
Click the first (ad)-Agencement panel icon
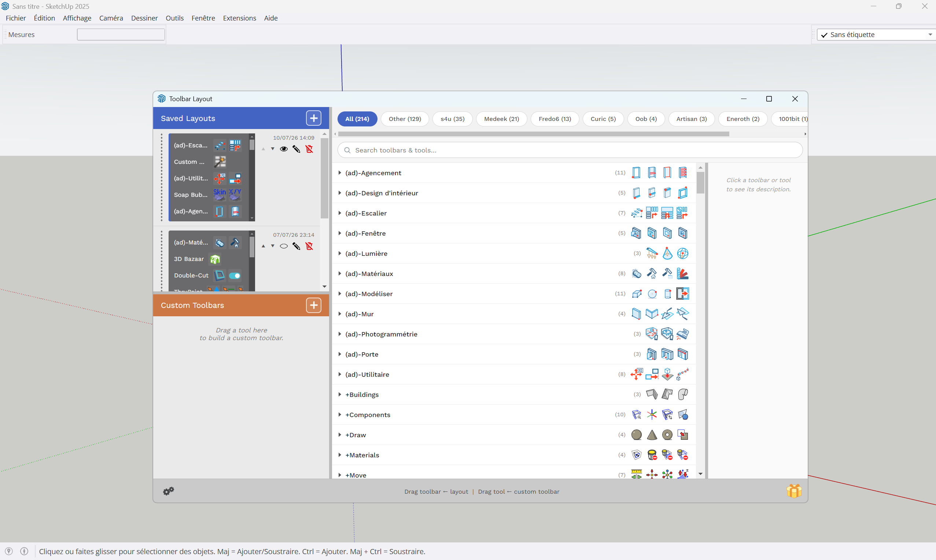pyautogui.click(x=636, y=173)
